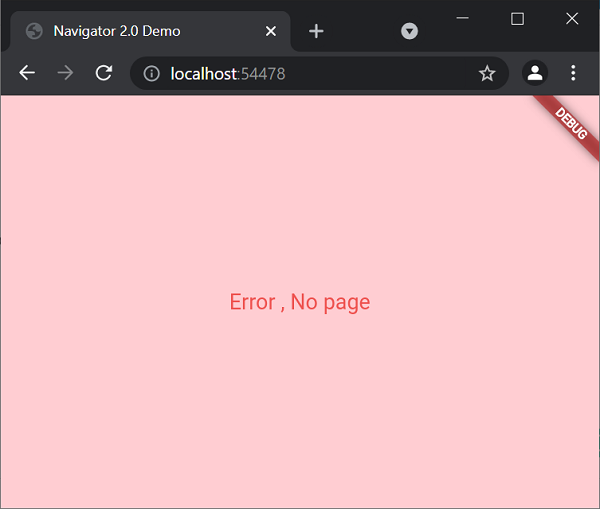600x509 pixels.
Task: Bookmark this page with the star
Action: (x=487, y=73)
